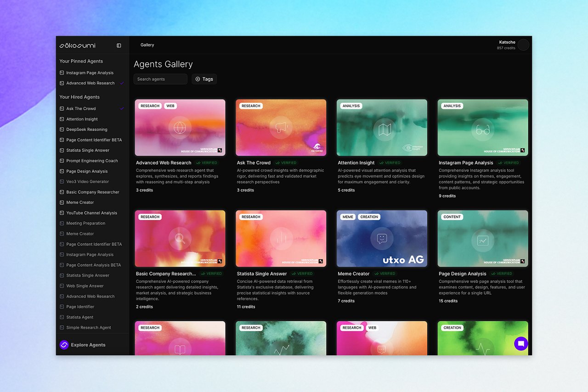Click the globe icon on Advanced Web Research card
Screen dimensions: 588x392
click(x=180, y=127)
